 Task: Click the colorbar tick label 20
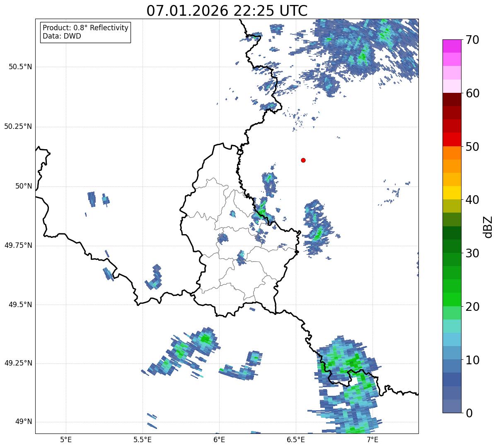(x=472, y=307)
